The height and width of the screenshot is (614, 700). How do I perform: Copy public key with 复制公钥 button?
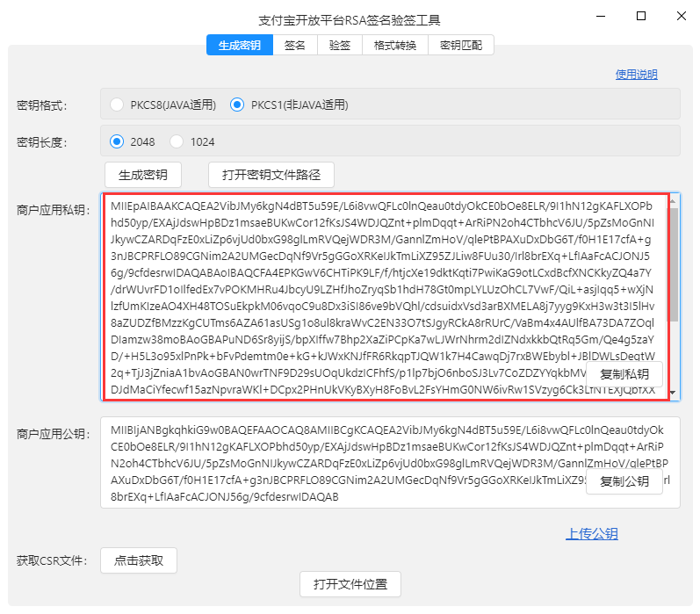[x=624, y=481]
